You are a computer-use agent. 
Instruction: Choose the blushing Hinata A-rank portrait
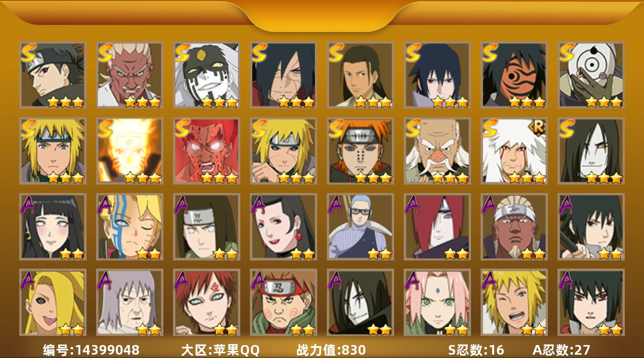pos(52,227)
